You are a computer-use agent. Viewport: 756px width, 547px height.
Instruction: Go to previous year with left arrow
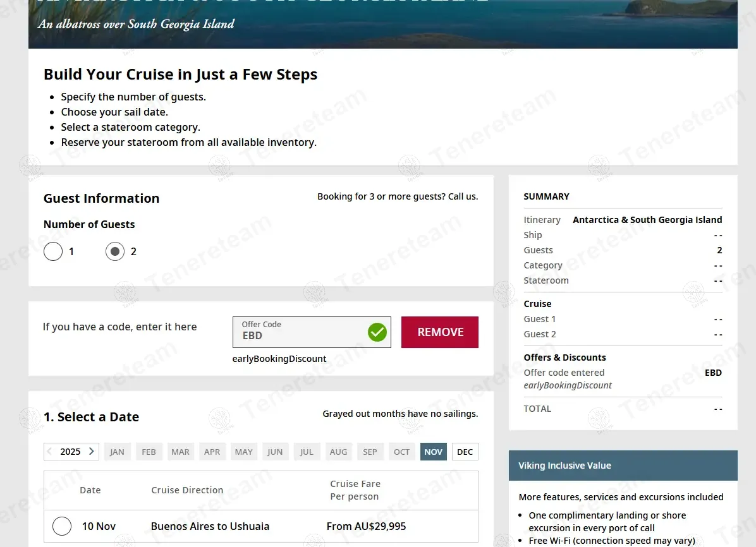click(51, 452)
